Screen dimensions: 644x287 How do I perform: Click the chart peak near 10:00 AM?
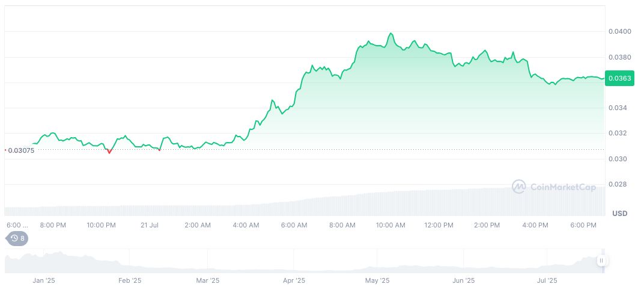tap(390, 34)
